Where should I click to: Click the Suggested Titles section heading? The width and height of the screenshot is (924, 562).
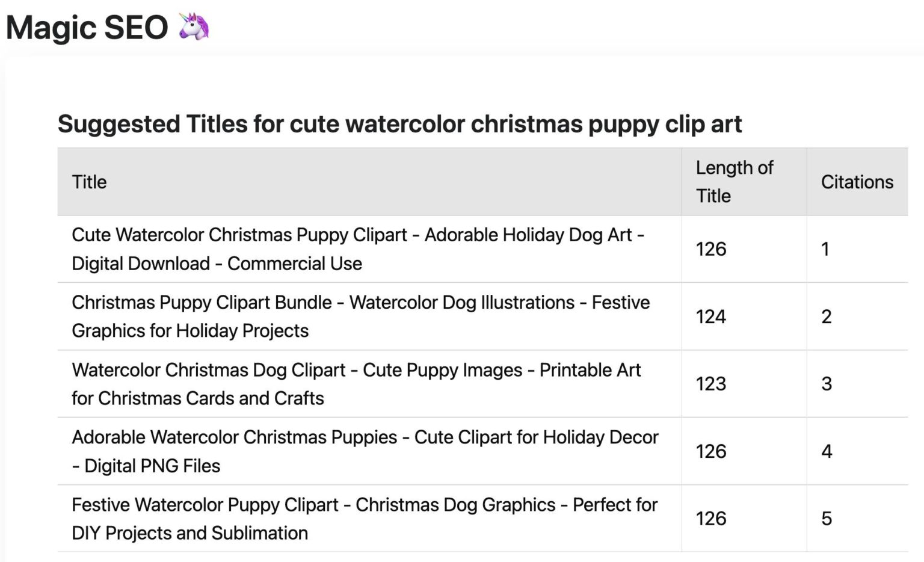point(399,124)
